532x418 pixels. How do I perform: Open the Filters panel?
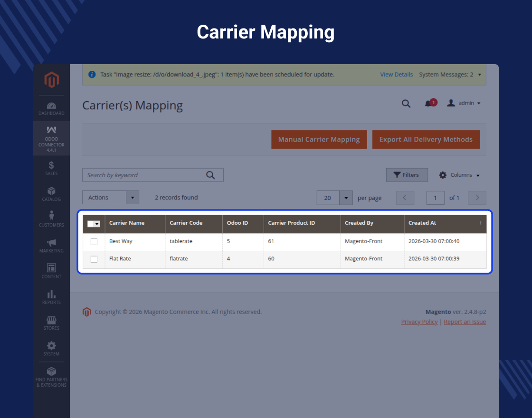point(407,175)
